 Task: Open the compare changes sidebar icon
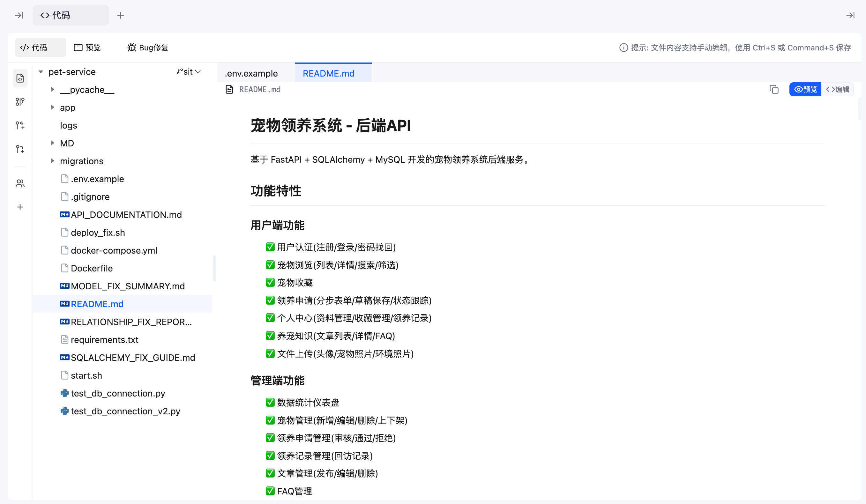tap(20, 125)
